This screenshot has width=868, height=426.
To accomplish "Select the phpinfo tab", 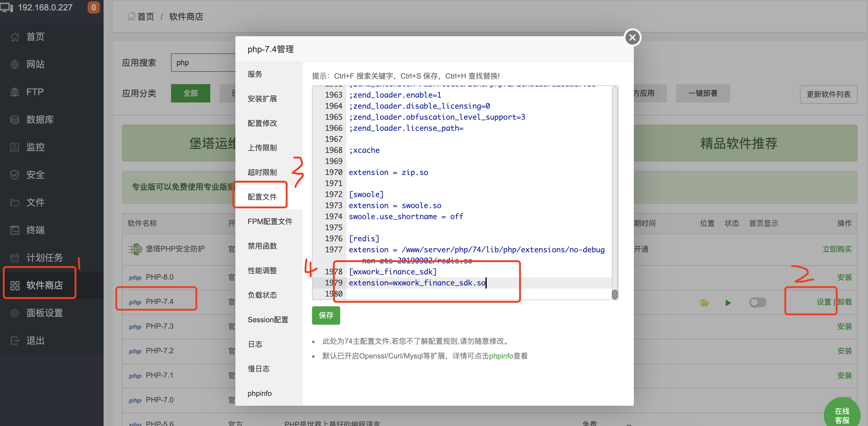I will [260, 393].
